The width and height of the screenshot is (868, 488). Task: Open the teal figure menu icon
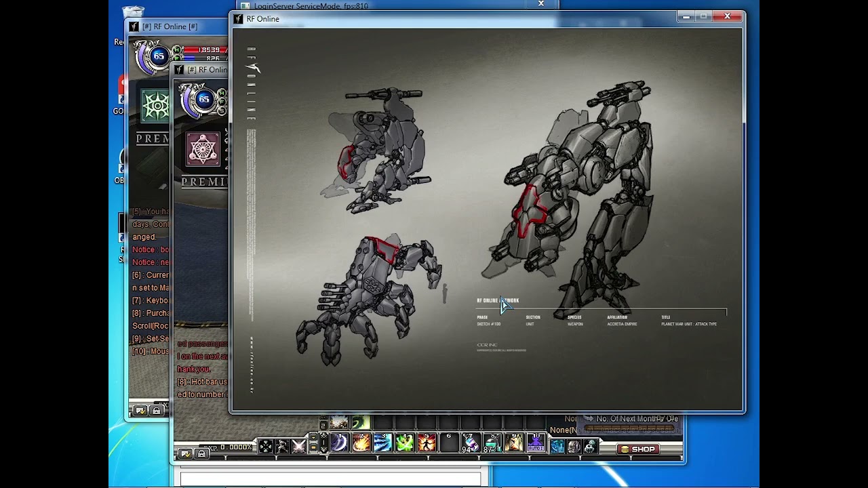click(x=590, y=447)
